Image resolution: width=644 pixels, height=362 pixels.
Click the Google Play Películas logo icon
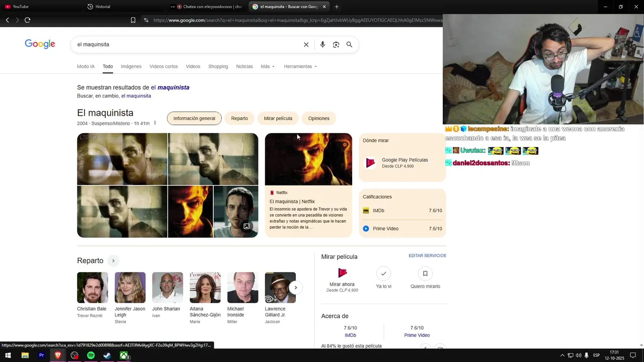tap(370, 163)
